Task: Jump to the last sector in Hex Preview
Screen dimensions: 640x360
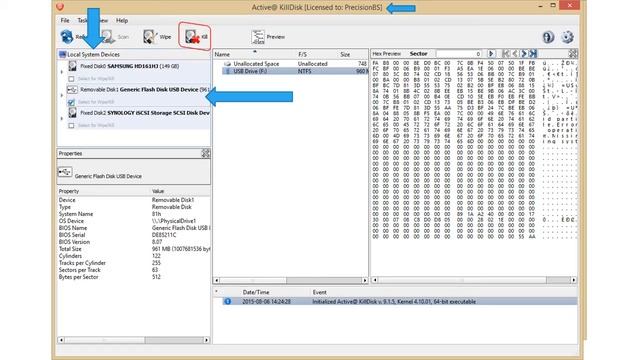Action: 533,53
